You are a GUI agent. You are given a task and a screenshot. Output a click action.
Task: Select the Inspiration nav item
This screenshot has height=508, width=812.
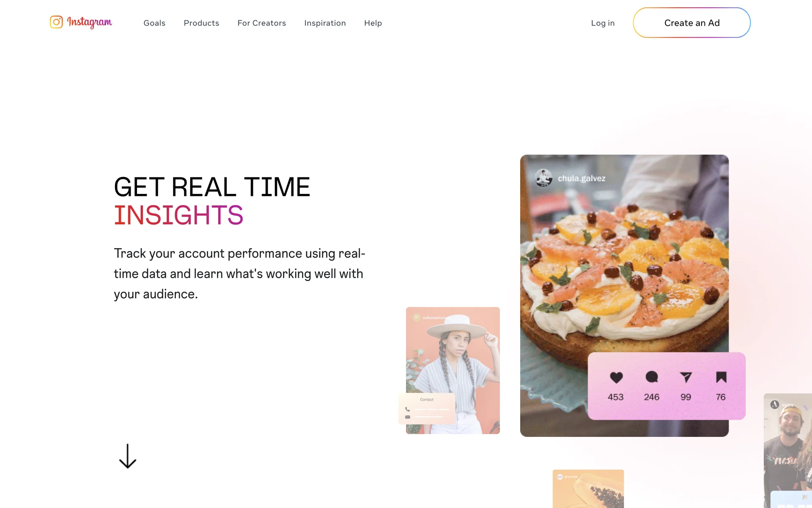325,23
